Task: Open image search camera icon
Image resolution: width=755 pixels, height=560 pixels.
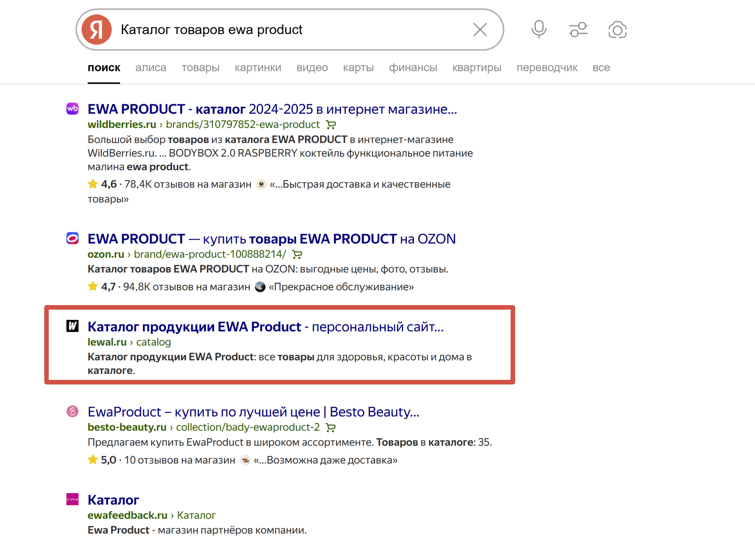Action: [x=617, y=29]
